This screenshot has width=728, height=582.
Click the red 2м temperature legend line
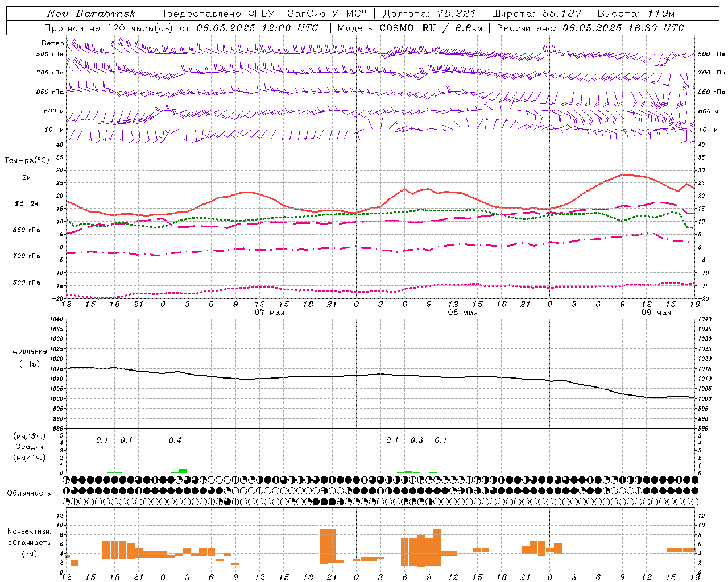pos(27,184)
